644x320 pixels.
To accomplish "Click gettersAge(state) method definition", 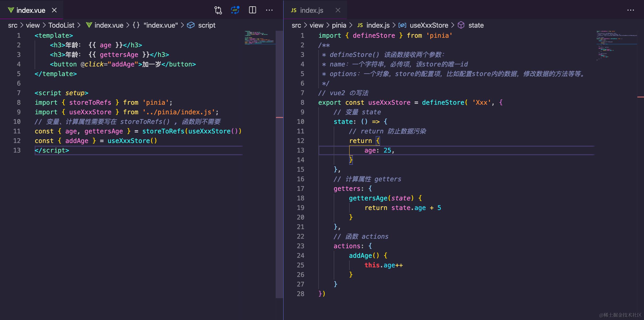I will pyautogui.click(x=381, y=198).
